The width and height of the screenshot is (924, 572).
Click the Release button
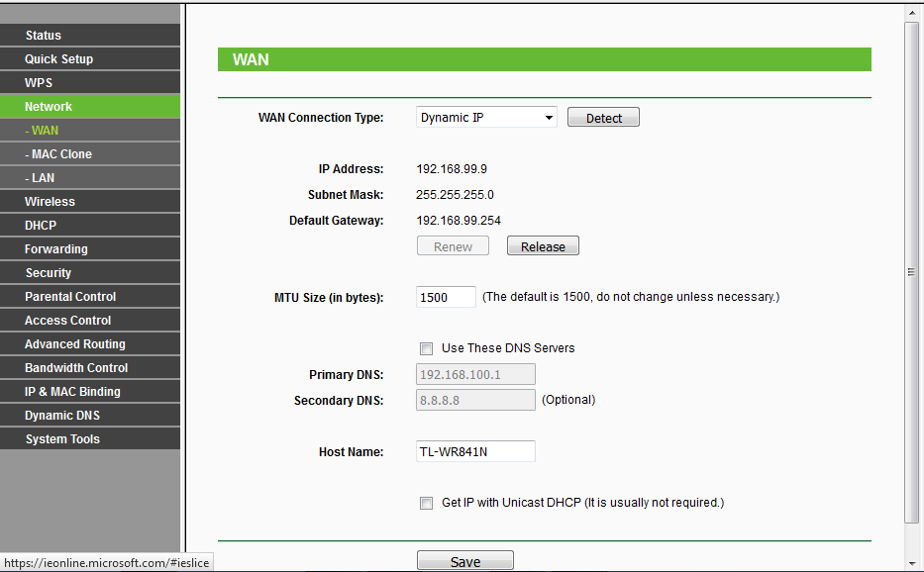click(x=543, y=246)
